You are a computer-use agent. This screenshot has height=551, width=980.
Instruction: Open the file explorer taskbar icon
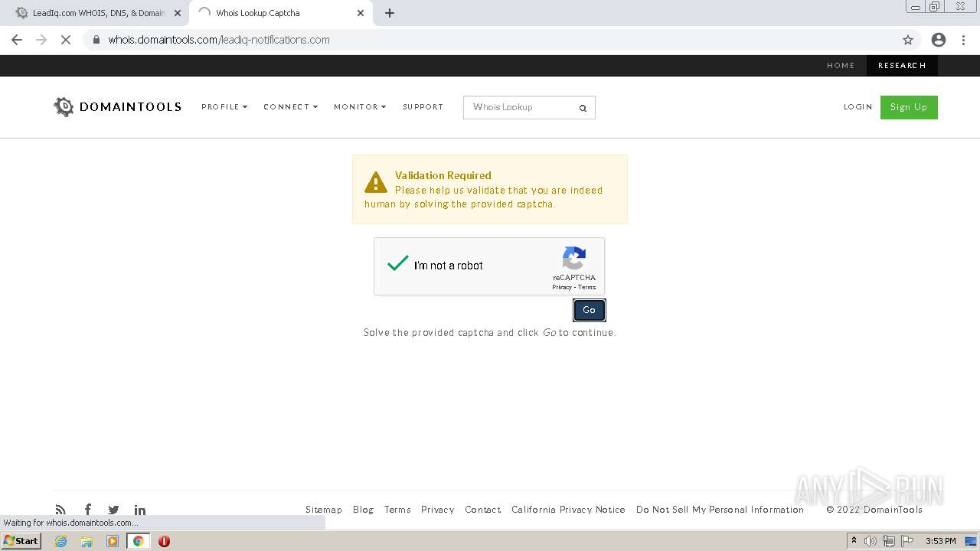point(87,541)
